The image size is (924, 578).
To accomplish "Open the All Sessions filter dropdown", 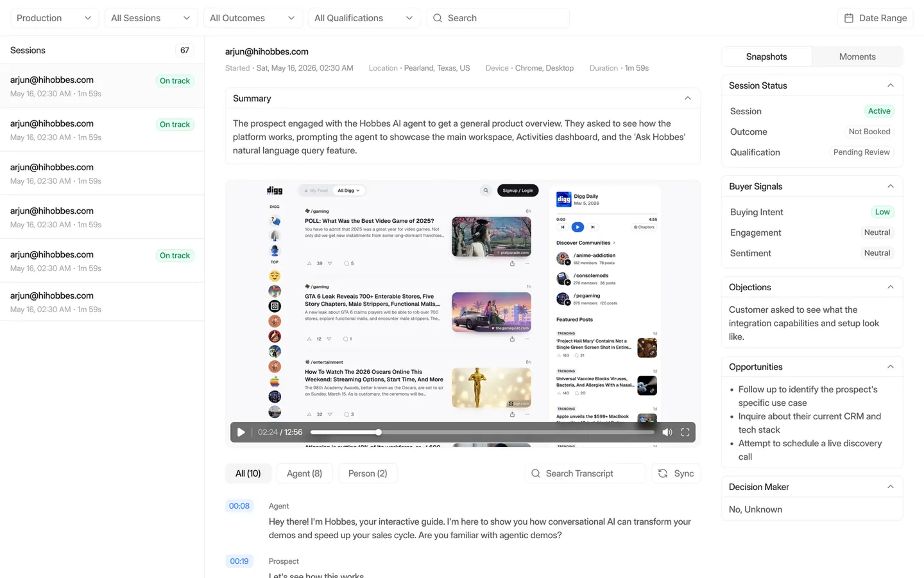I will point(151,18).
